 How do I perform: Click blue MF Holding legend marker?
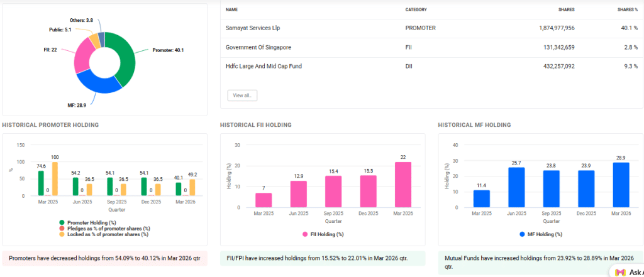coord(522,234)
